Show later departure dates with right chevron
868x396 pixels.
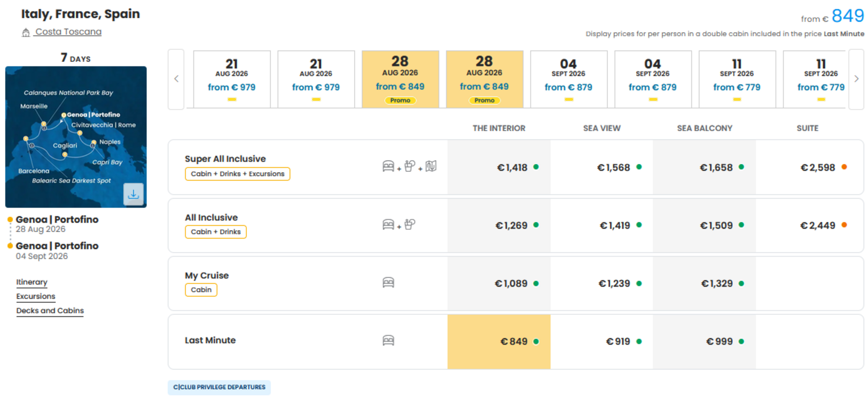[x=856, y=79]
